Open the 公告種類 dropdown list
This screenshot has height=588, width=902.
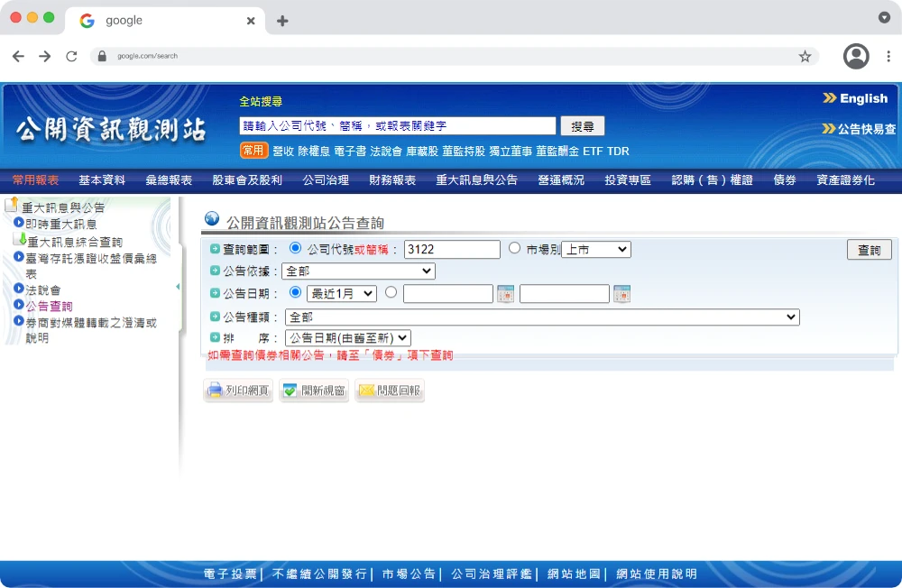pos(542,317)
